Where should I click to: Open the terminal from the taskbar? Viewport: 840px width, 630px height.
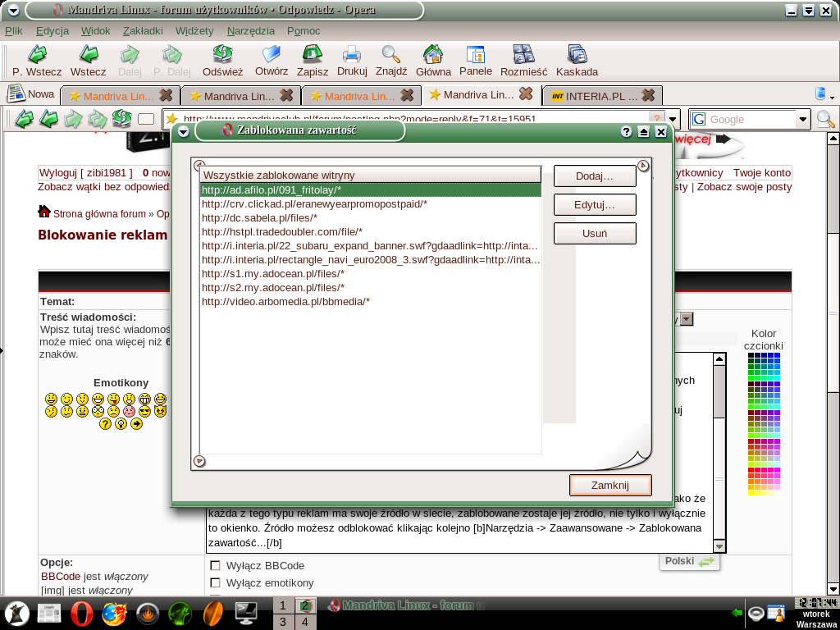click(x=246, y=614)
